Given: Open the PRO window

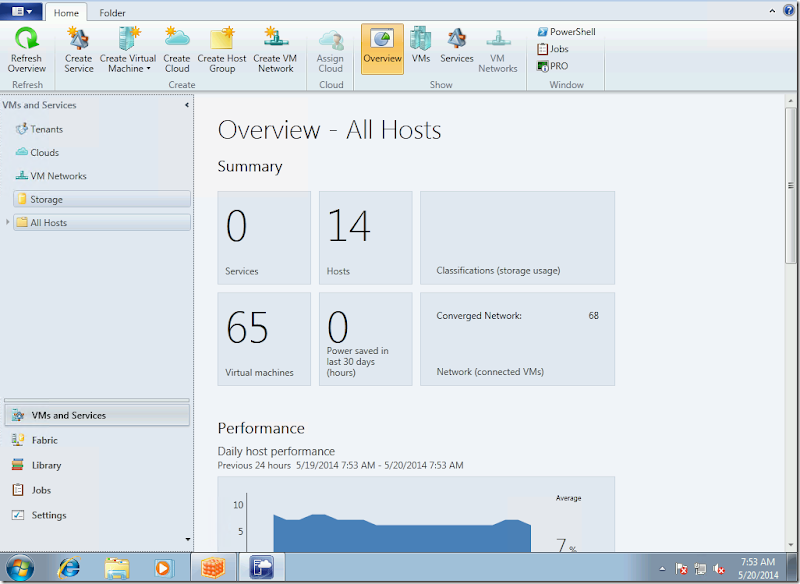Looking at the screenshot, I should (553, 66).
